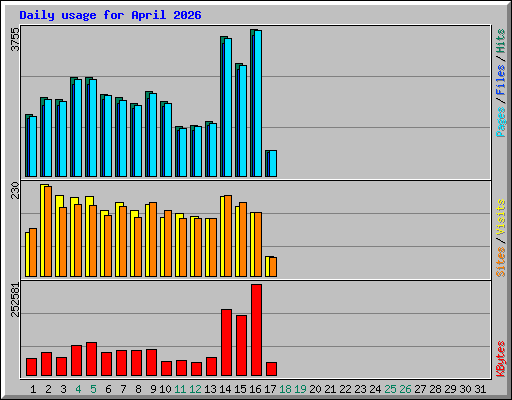Click the orange Sites bar for day 17
The height and width of the screenshot is (400, 512).
273,267
